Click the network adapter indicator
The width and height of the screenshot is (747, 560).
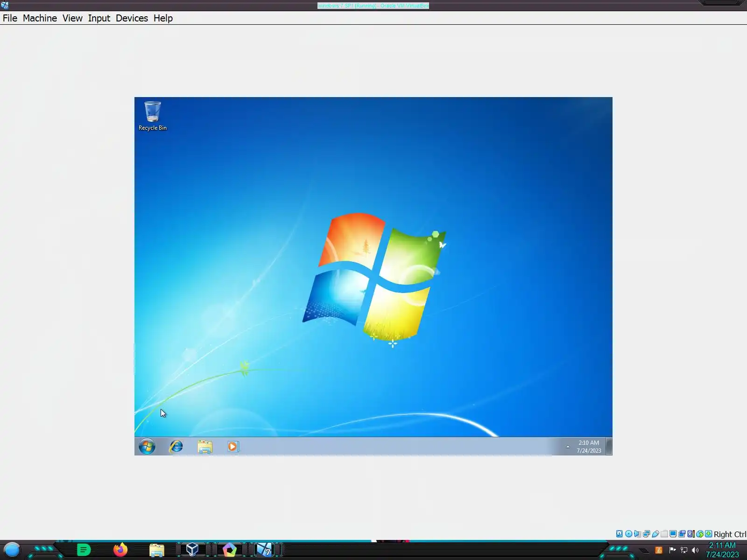pyautogui.click(x=646, y=534)
